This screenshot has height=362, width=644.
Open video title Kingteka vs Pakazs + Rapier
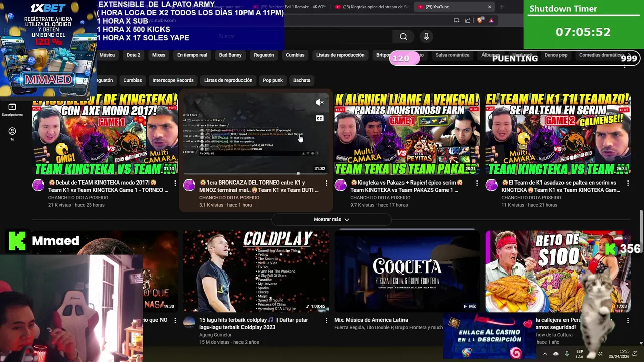408,186
